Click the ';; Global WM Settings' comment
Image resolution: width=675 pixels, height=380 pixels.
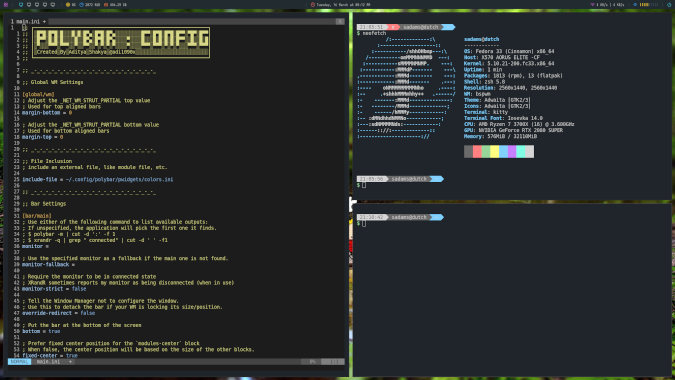tap(53, 82)
